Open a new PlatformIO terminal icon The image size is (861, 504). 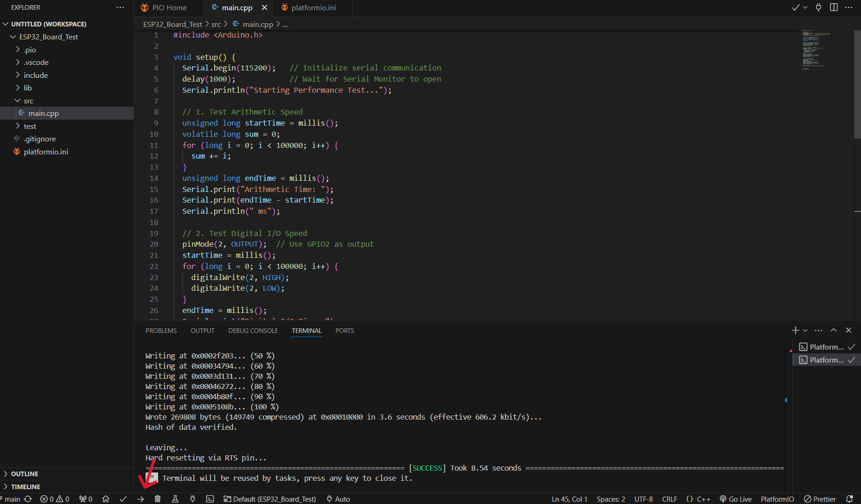point(210,499)
